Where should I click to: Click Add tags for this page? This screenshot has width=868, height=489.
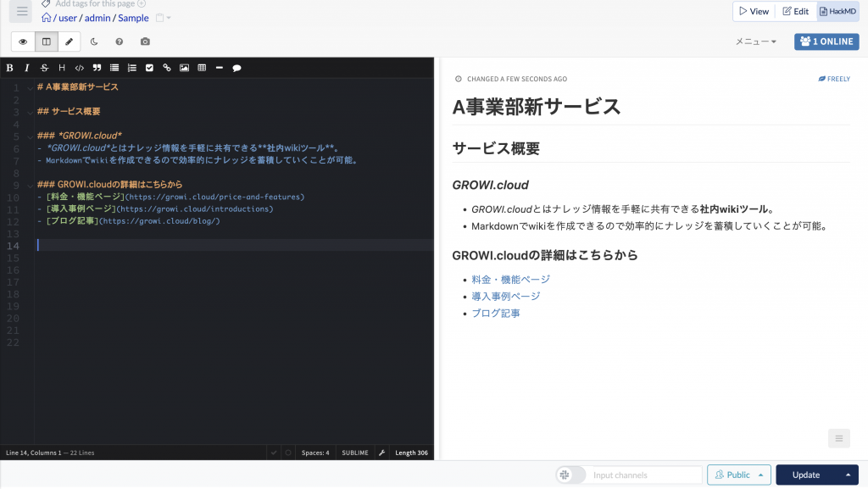tap(95, 4)
